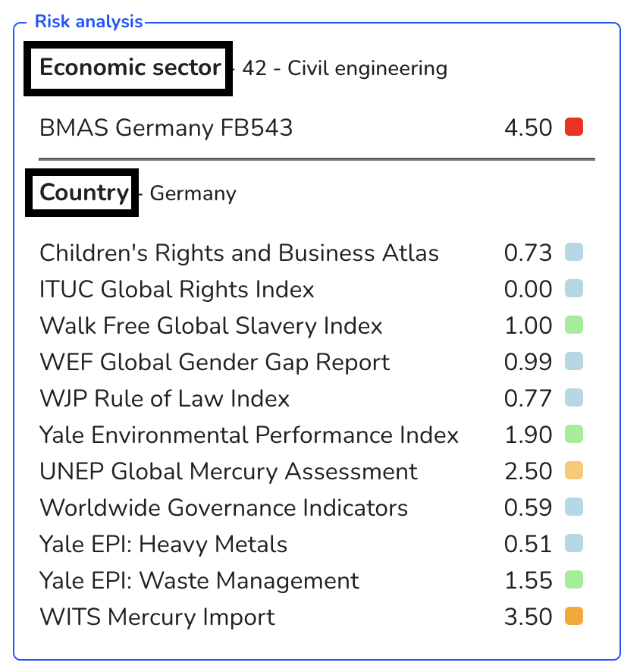Click the ITUC Global Rights Index color indicator
The image size is (643, 672).
573,288
